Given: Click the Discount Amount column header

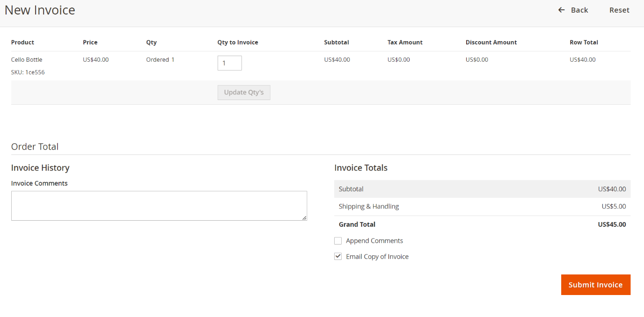Looking at the screenshot, I should click(x=491, y=43).
